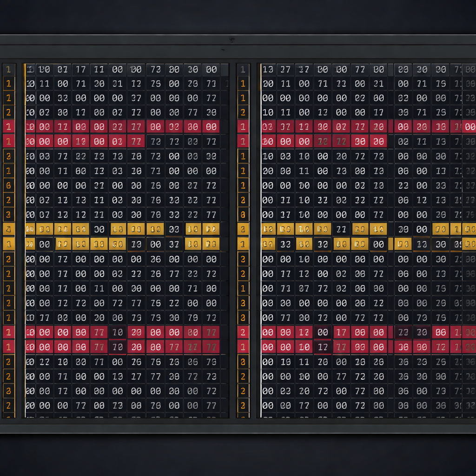Select the "77" cell in right panel's top row
This screenshot has width=476, height=476.
click(x=360, y=70)
